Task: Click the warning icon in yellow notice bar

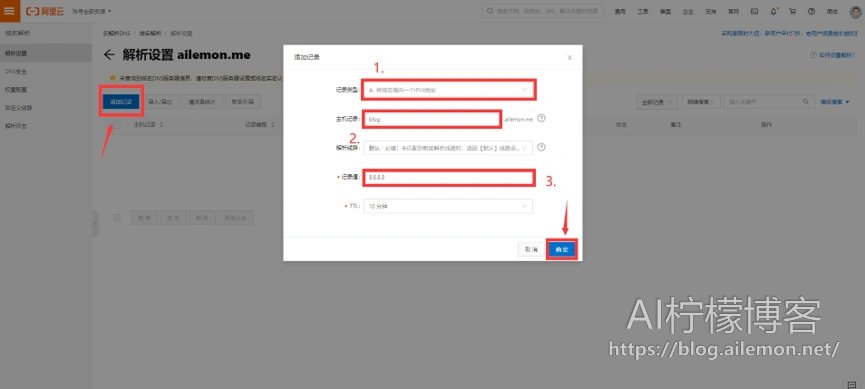Action: point(113,78)
